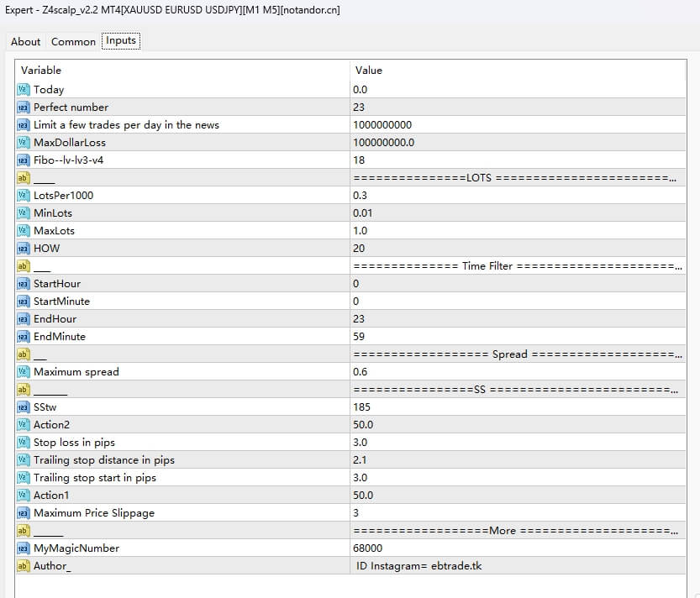The image size is (700, 598).
Task: Click the Value column header
Action: (x=516, y=71)
